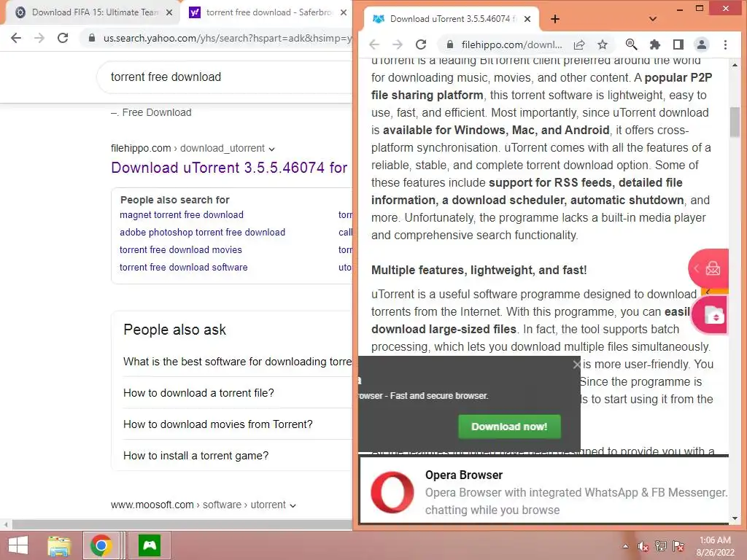747x560 pixels.
Task: Open the Windows Start button
Action: click(18, 545)
